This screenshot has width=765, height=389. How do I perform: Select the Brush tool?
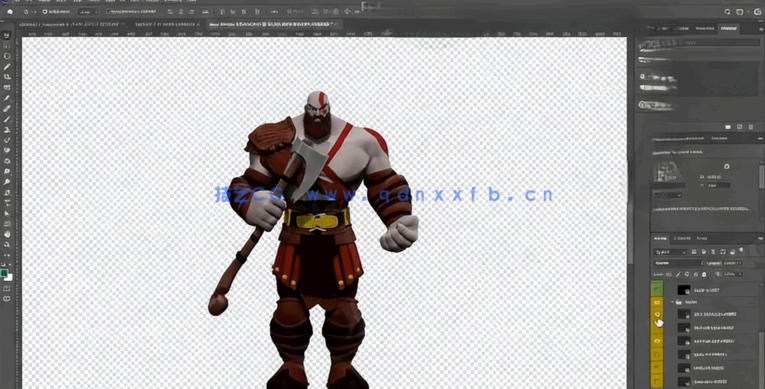7,119
